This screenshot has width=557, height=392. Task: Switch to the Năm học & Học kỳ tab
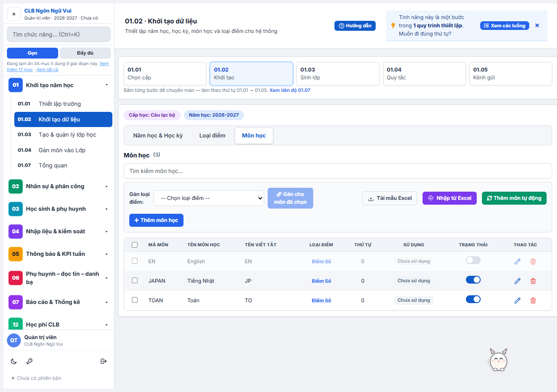click(158, 136)
